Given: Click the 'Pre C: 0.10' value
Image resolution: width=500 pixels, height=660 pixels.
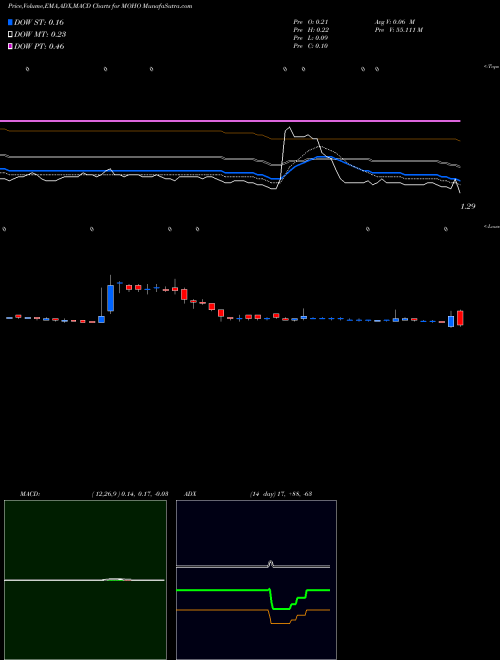Looking at the screenshot, I should tap(311, 46).
